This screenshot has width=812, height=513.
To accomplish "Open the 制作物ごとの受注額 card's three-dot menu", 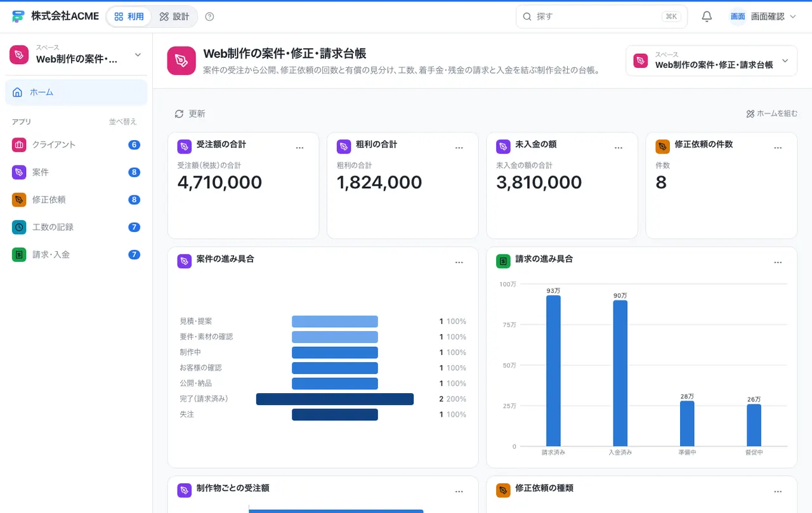I will [459, 491].
